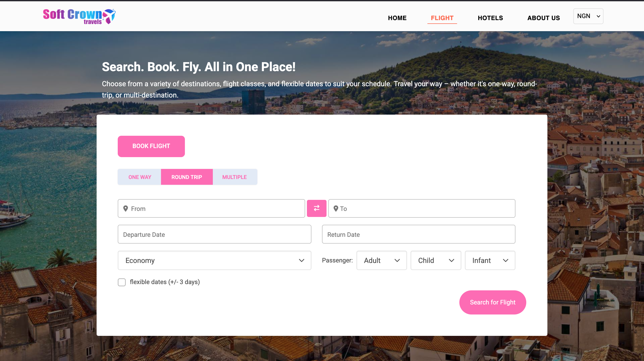Click into the Return Date field
Screen dimensions: 644x361
[418, 234]
